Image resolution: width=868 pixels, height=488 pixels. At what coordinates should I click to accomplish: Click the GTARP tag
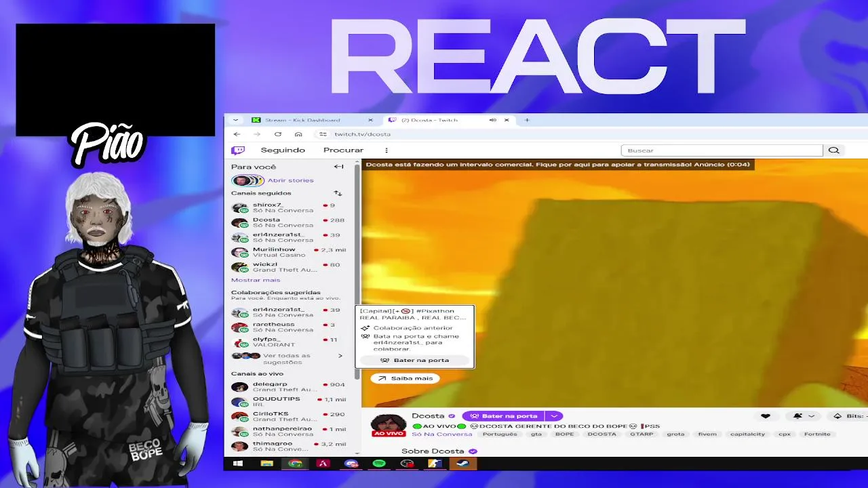tap(641, 434)
